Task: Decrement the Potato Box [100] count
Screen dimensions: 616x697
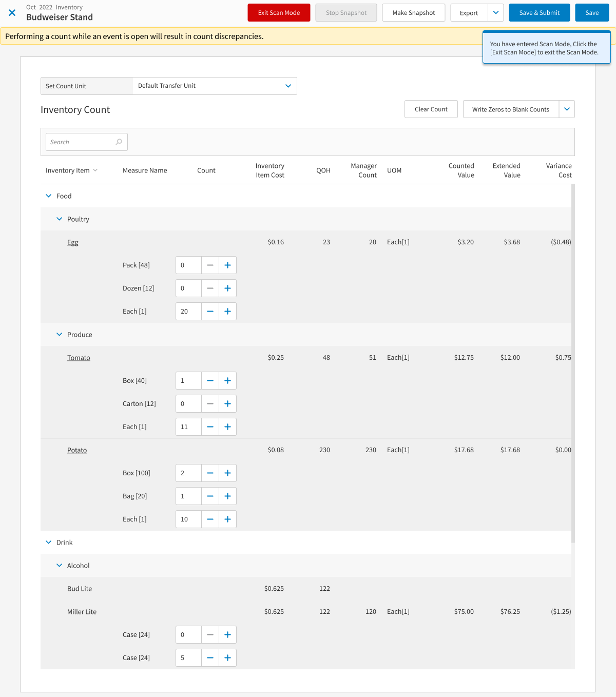Action: pos(210,473)
